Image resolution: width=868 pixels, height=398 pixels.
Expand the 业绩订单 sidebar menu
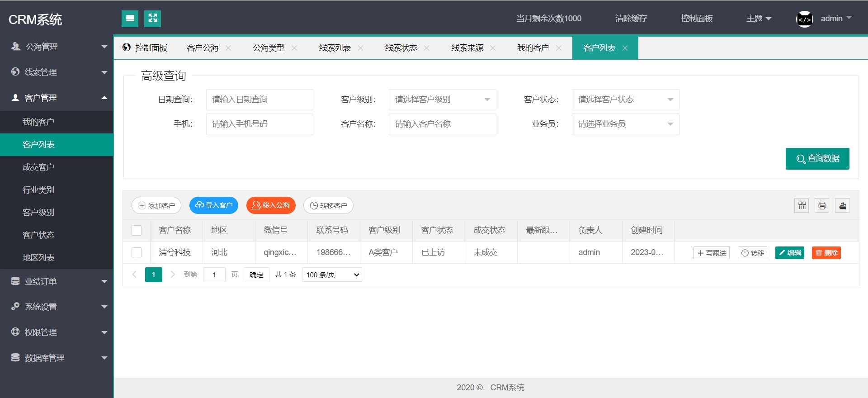click(x=57, y=281)
